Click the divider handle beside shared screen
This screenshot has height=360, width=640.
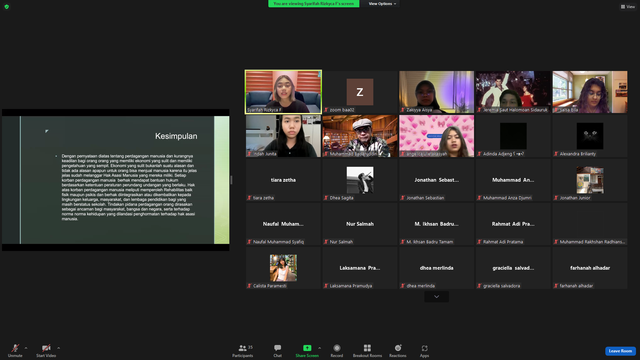click(231, 180)
